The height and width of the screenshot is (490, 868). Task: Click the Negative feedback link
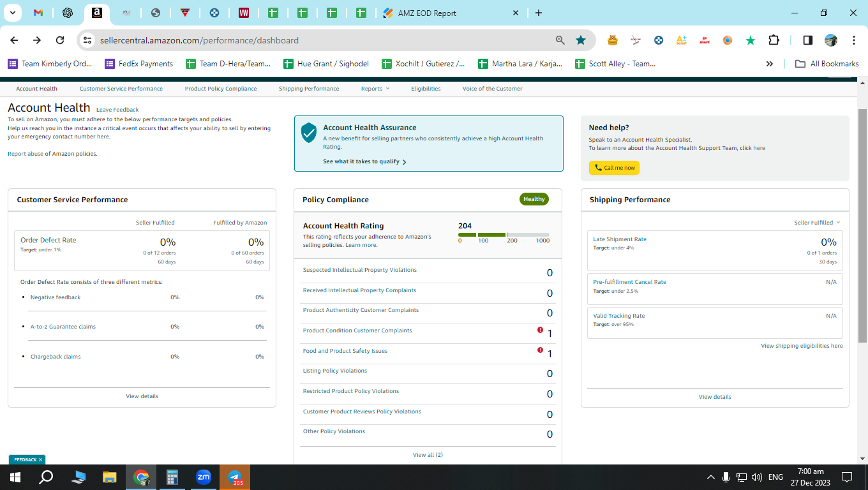(56, 297)
